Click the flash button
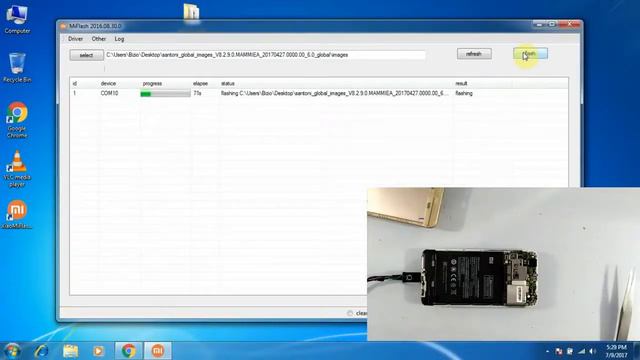640x360 pixels. [x=530, y=54]
